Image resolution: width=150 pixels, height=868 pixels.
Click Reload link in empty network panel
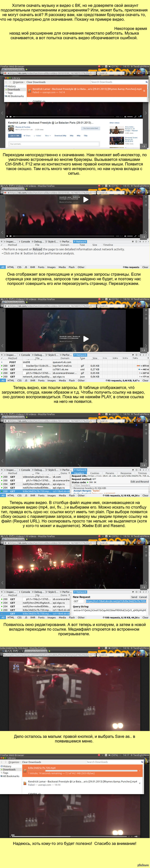(37, 249)
